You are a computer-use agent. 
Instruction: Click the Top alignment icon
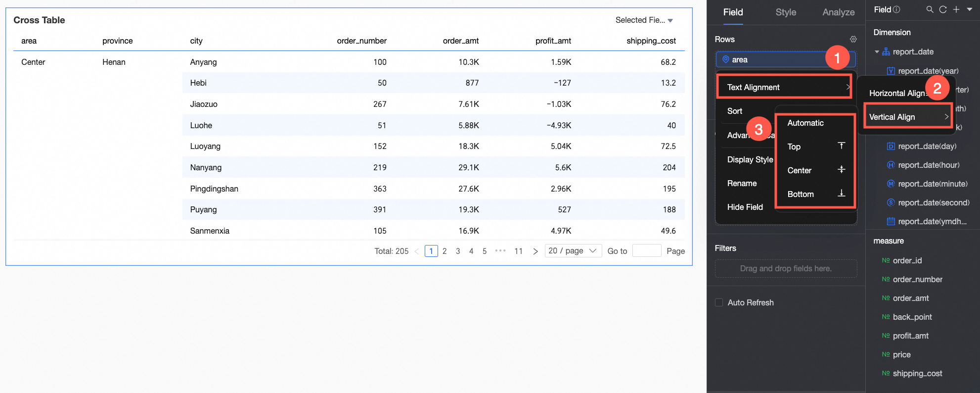pyautogui.click(x=842, y=146)
